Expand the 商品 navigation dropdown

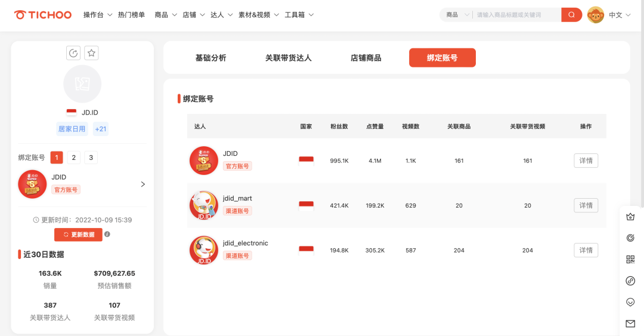click(166, 15)
